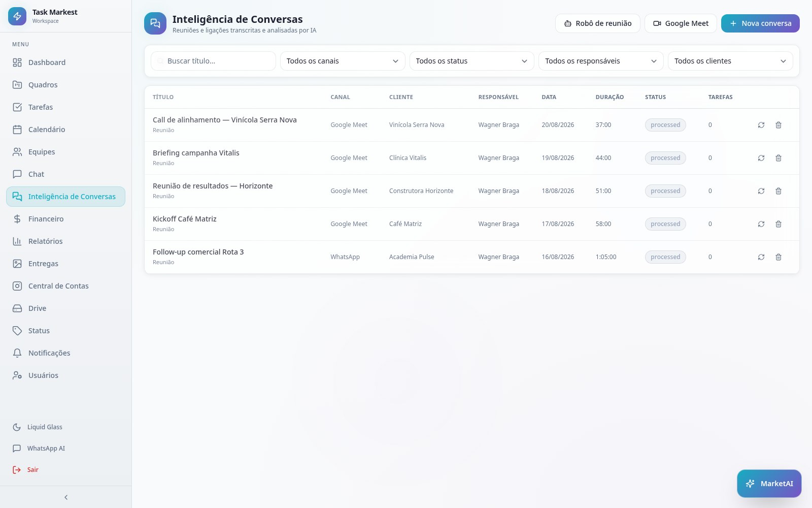Launch the MarketAI assistant button

point(769,484)
